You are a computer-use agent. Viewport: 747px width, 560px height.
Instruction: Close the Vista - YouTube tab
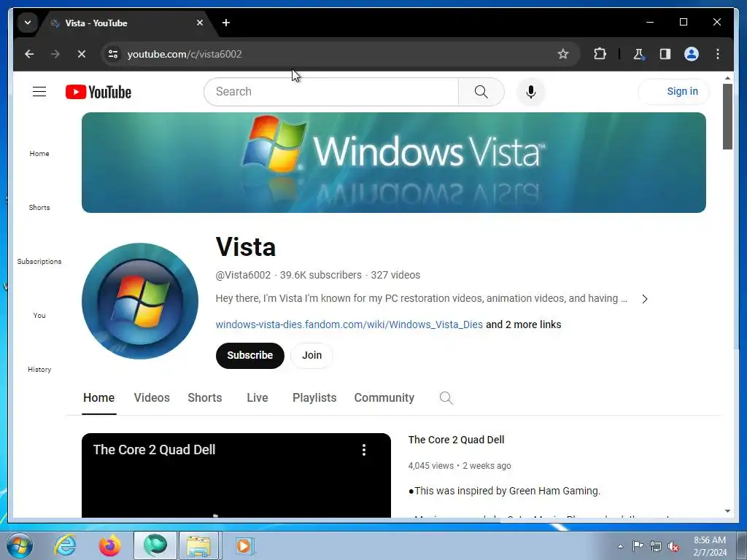click(200, 23)
